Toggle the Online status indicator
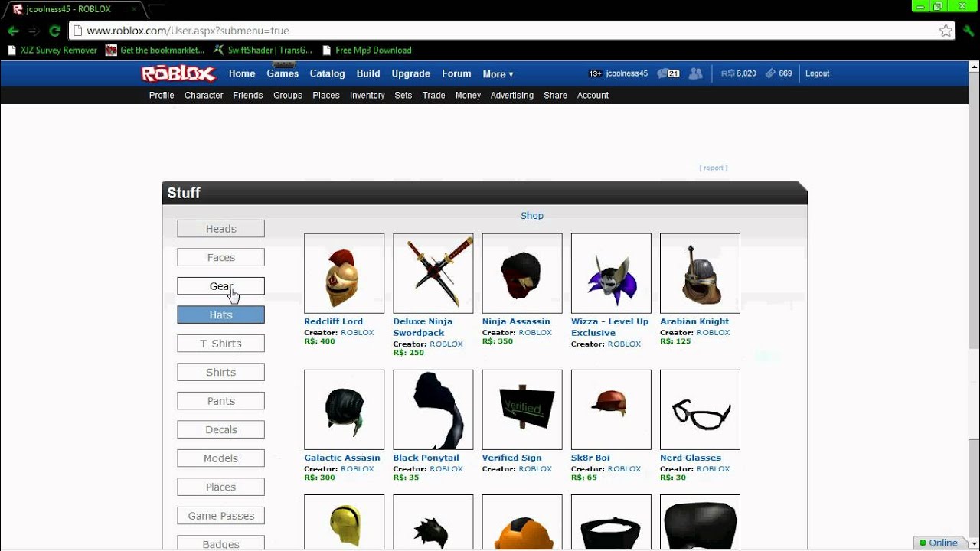The image size is (980, 551). point(940,543)
